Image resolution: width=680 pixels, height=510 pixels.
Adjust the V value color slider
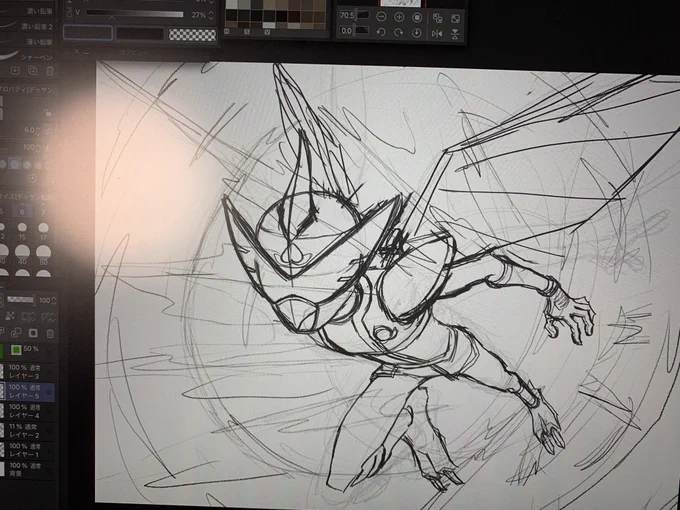135,14
